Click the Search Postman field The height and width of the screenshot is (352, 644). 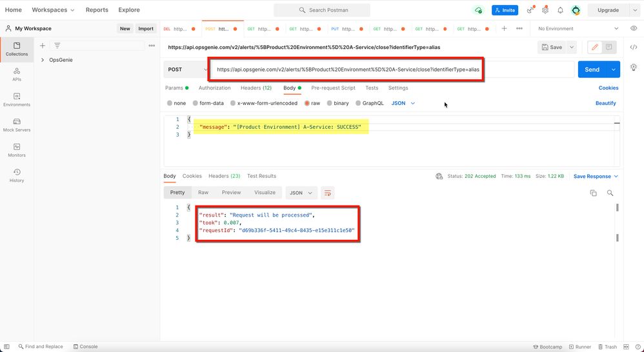(321, 10)
